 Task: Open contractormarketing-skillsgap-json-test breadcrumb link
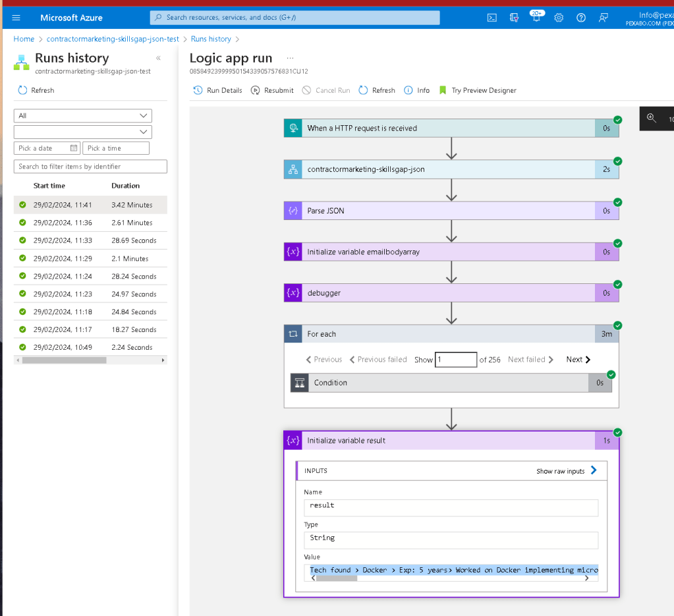[113, 39]
